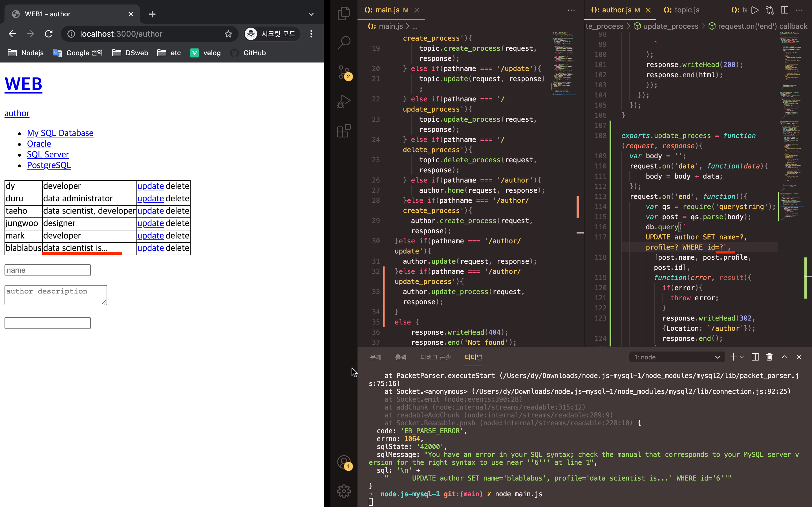
Task: Open the Chrome tab search chevron
Action: point(311,14)
